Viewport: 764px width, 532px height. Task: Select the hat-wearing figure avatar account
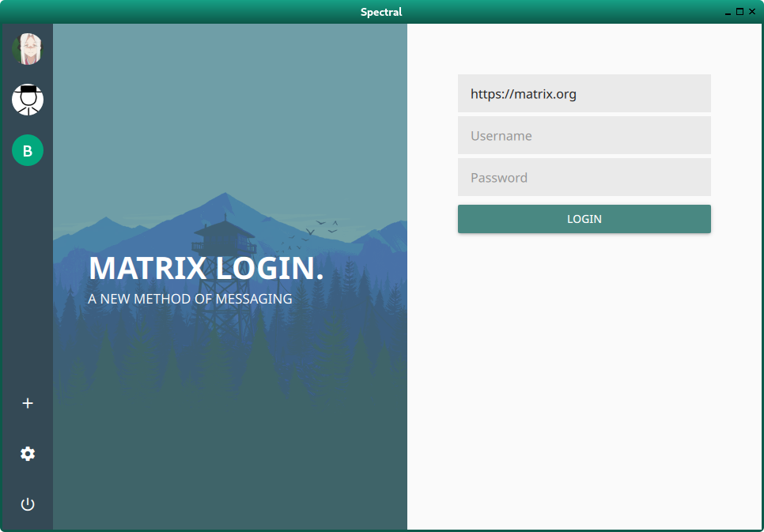[x=28, y=100]
